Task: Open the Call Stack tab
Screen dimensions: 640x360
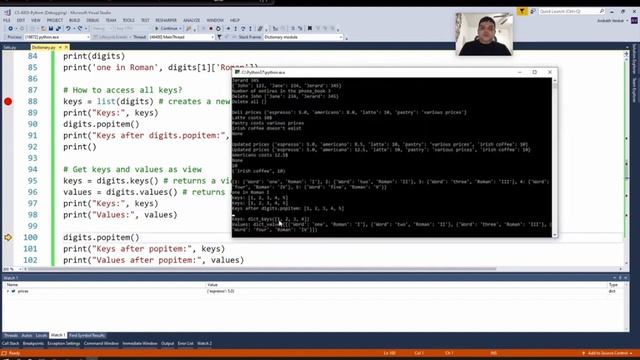Action: point(11,344)
